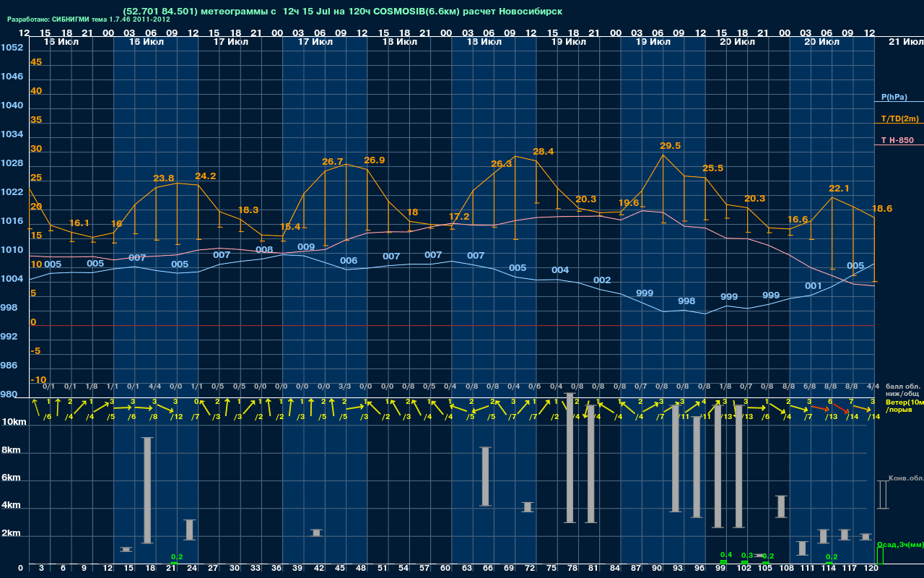Click the 16.1 temperature label
This screenshot has height=578, width=924.
[79, 223]
